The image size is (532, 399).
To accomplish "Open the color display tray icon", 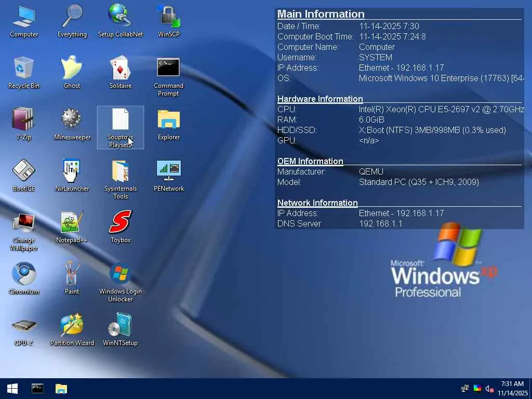I will tap(477, 389).
